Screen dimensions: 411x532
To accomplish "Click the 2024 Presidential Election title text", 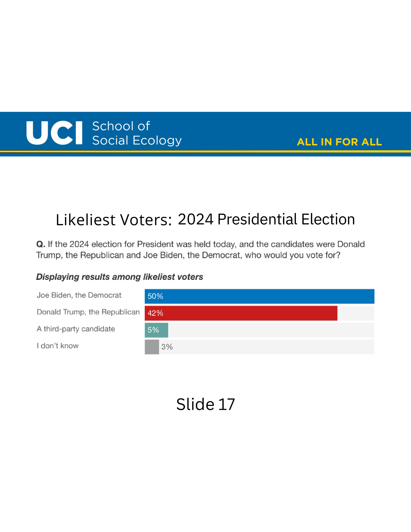I will tap(266, 219).
